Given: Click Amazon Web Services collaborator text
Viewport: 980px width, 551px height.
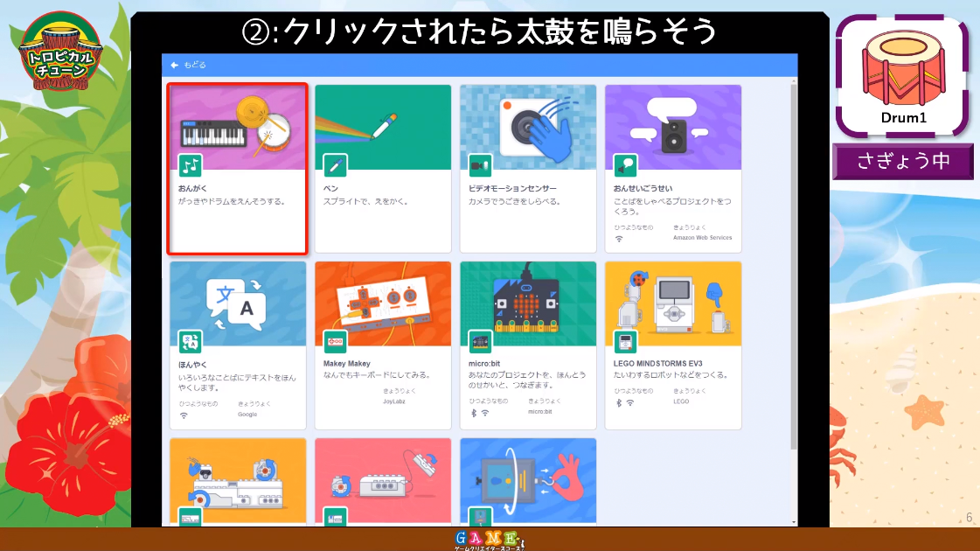Looking at the screenshot, I should (703, 238).
